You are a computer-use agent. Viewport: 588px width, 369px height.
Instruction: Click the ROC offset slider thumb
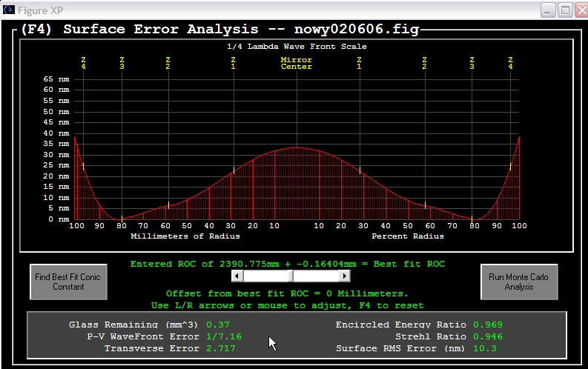[x=291, y=276]
